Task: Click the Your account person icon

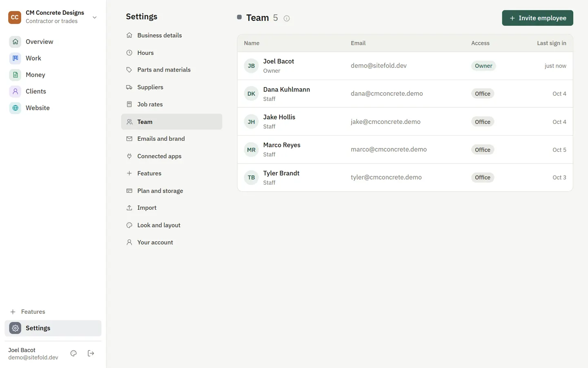Action: tap(129, 242)
